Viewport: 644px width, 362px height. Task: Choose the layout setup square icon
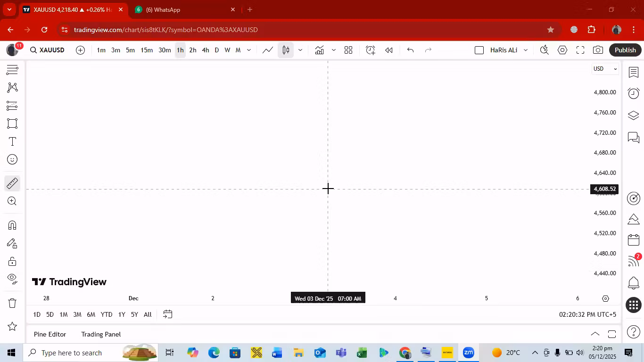(x=479, y=50)
